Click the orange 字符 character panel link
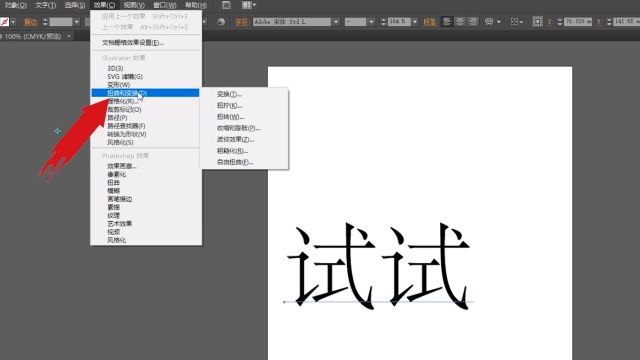This screenshot has height=360, width=640. click(x=241, y=22)
